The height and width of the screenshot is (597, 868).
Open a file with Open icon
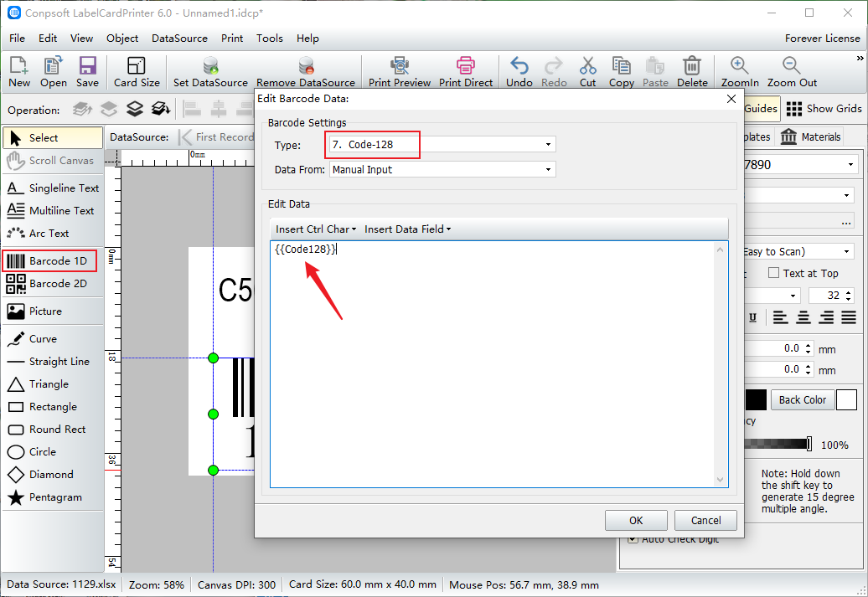[x=53, y=72]
